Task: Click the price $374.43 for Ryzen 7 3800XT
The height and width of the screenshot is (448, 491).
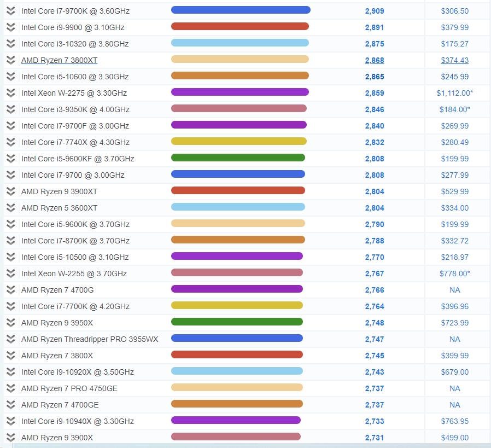Action: 455,60
